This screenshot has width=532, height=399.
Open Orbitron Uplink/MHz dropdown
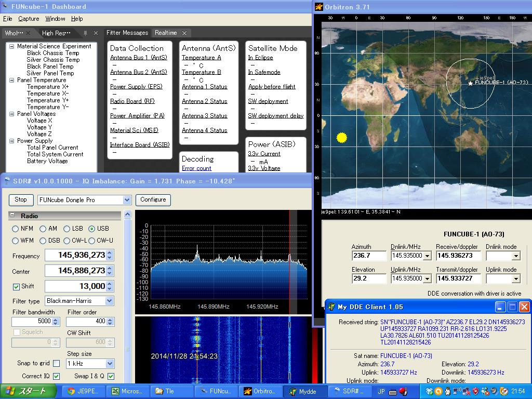click(x=428, y=278)
